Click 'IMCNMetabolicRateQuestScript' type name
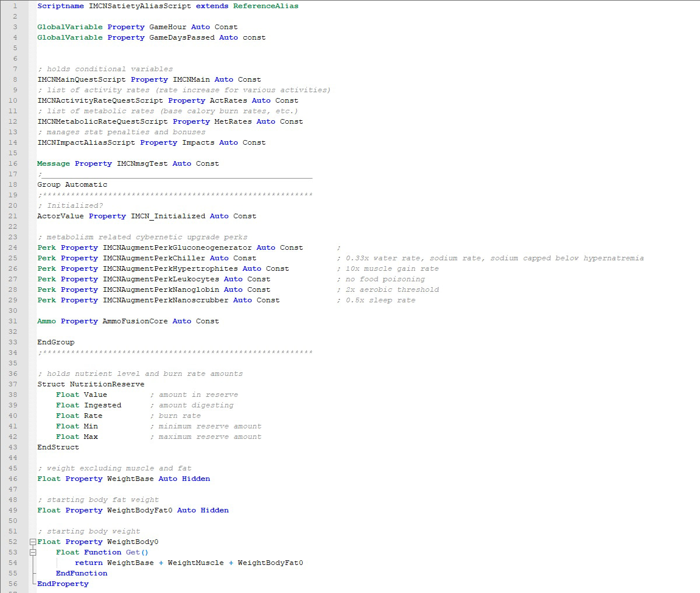The width and height of the screenshot is (700, 593). 103,121
